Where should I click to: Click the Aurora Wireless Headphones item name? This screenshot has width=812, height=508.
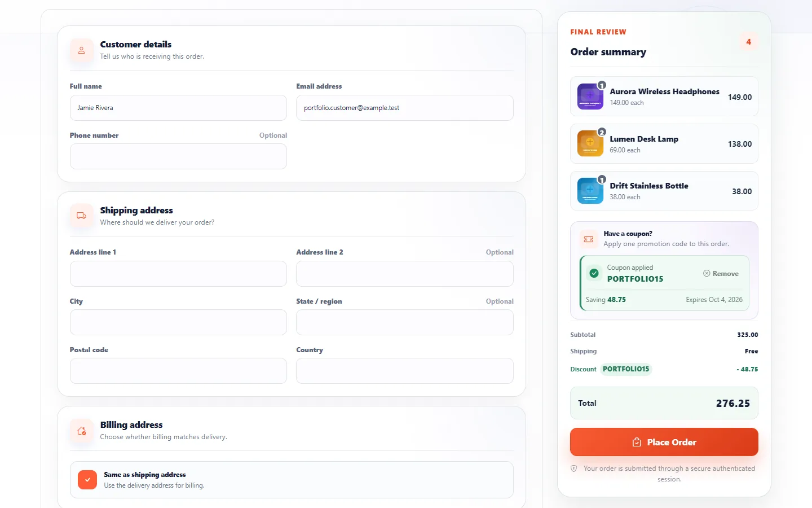coord(664,91)
